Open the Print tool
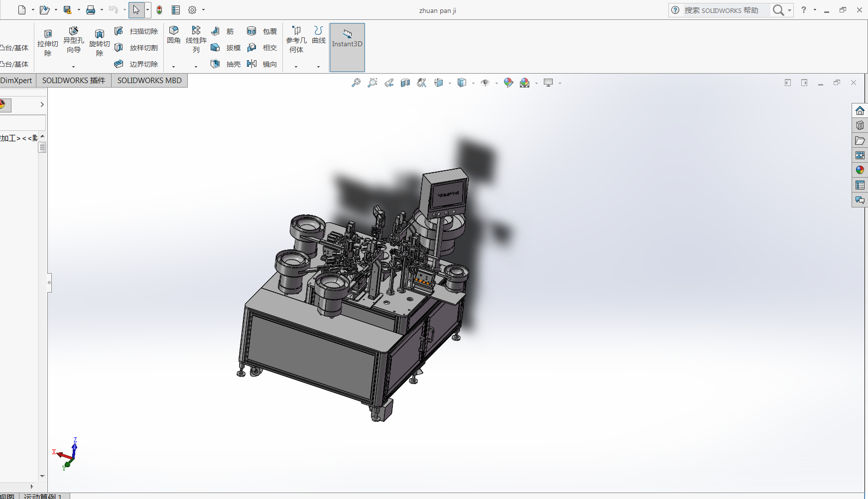 [91, 10]
